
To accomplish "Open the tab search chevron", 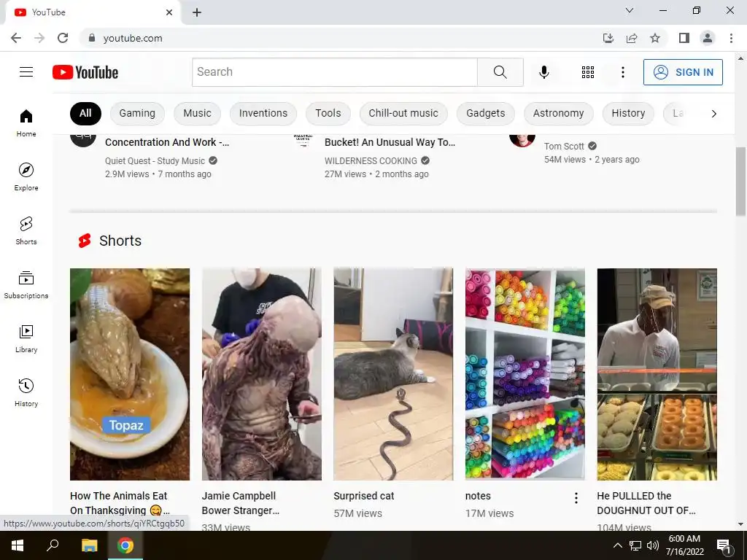I will 630,10.
